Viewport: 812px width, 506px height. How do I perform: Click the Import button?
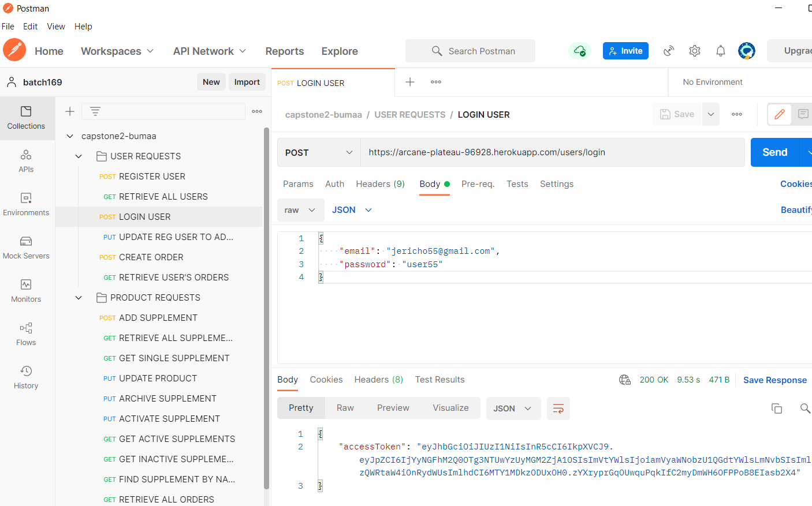click(x=247, y=82)
